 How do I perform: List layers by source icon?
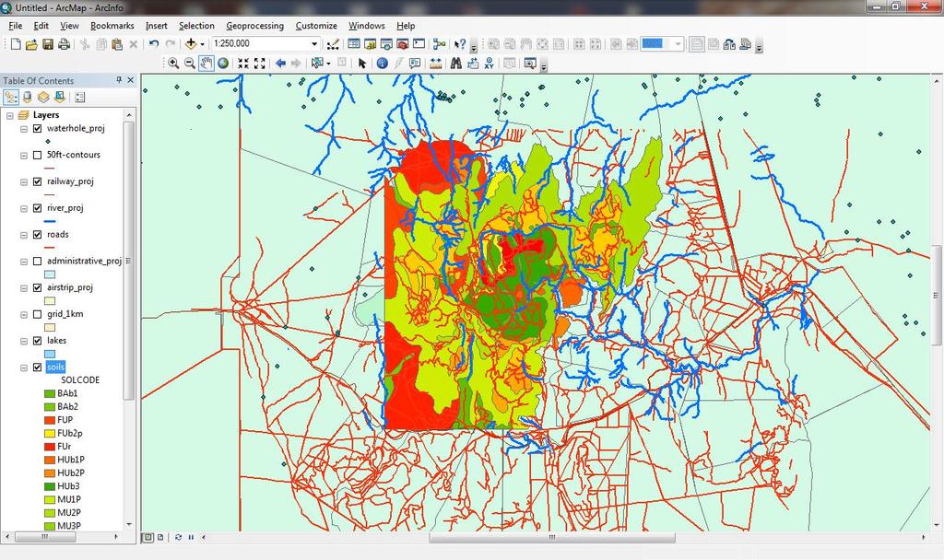pos(27,97)
